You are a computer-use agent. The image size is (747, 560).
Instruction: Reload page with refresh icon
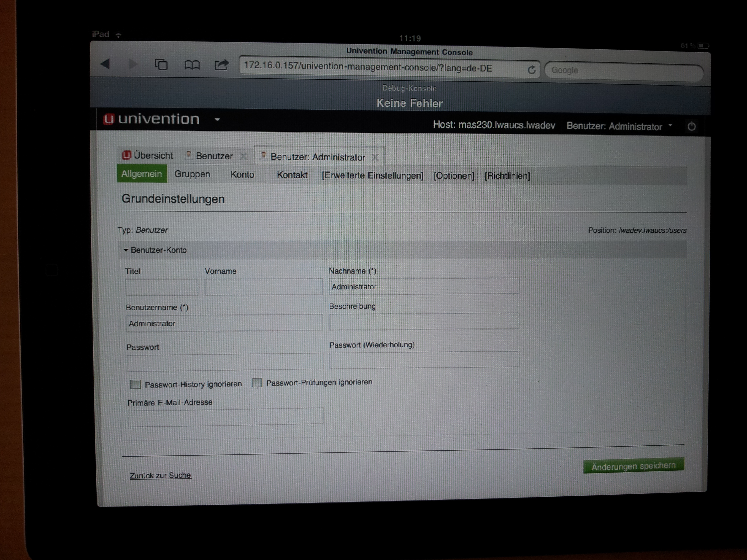click(x=532, y=70)
